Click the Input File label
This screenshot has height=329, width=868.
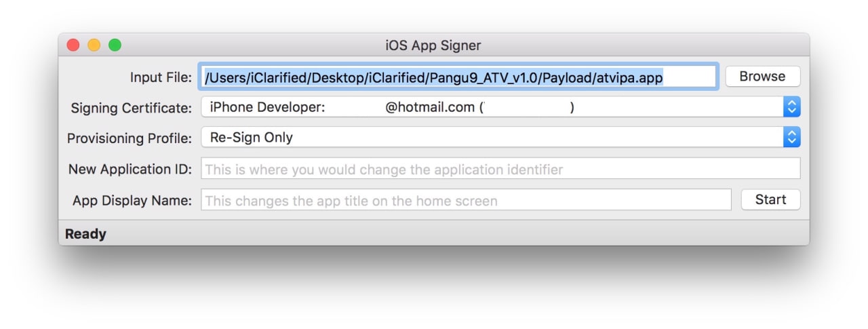tap(161, 77)
